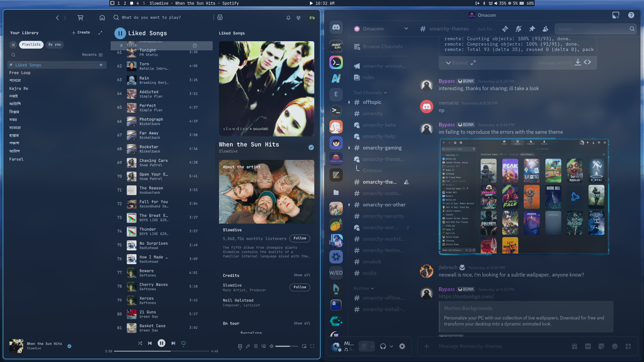
Task: Open Discord microphone input options arrow
Action: (372, 346)
